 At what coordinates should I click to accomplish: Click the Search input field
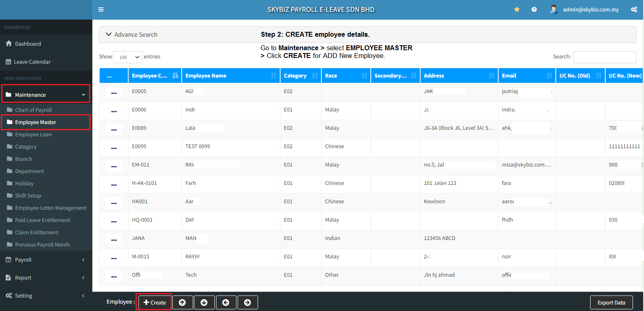(x=604, y=57)
